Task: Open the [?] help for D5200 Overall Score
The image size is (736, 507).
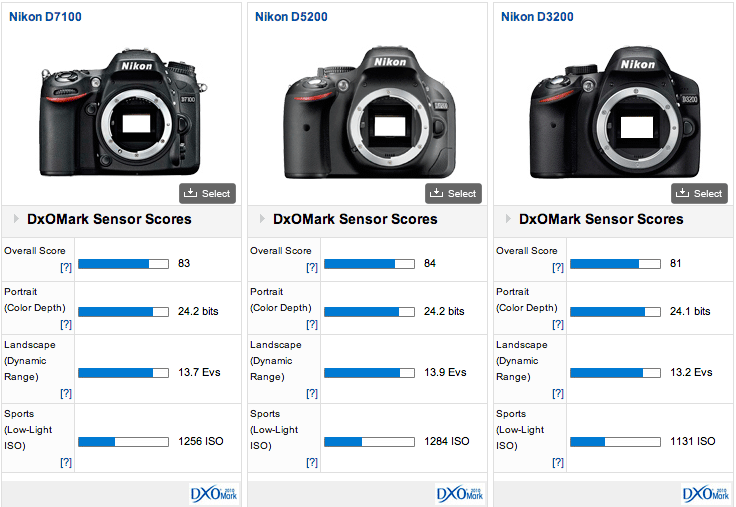Action: click(x=312, y=267)
